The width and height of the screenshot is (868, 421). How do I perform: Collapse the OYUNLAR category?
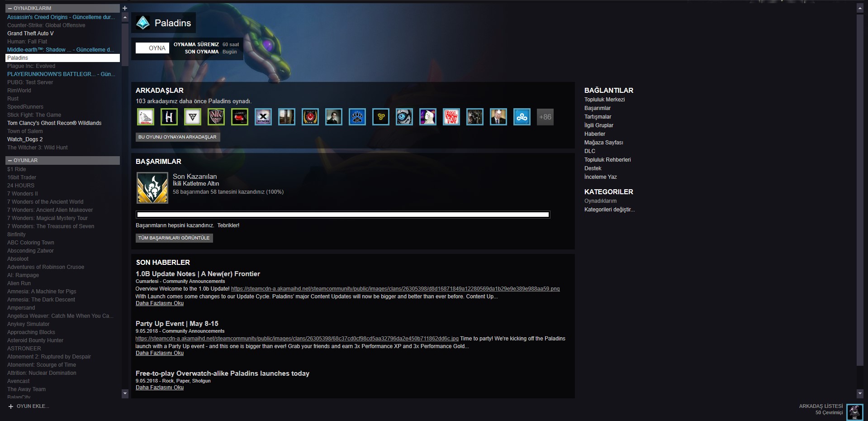10,160
